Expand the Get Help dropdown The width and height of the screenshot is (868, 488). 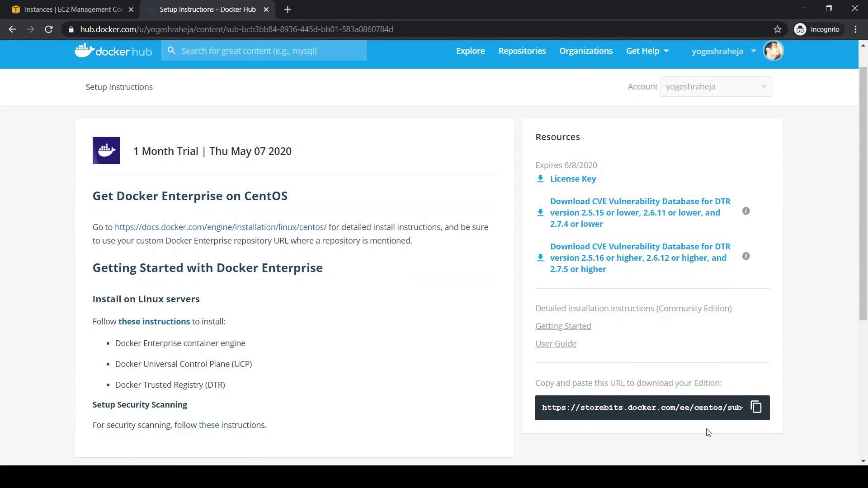click(647, 51)
